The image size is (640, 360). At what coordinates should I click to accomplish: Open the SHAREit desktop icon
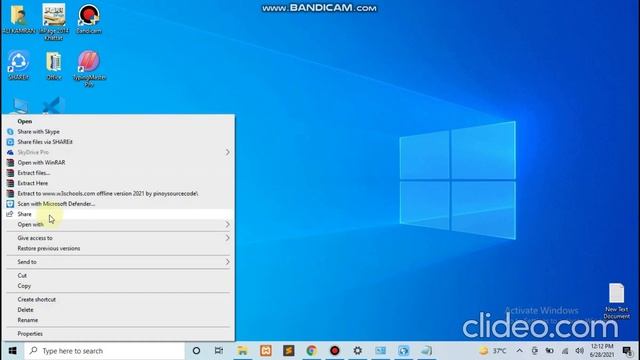coord(18,65)
